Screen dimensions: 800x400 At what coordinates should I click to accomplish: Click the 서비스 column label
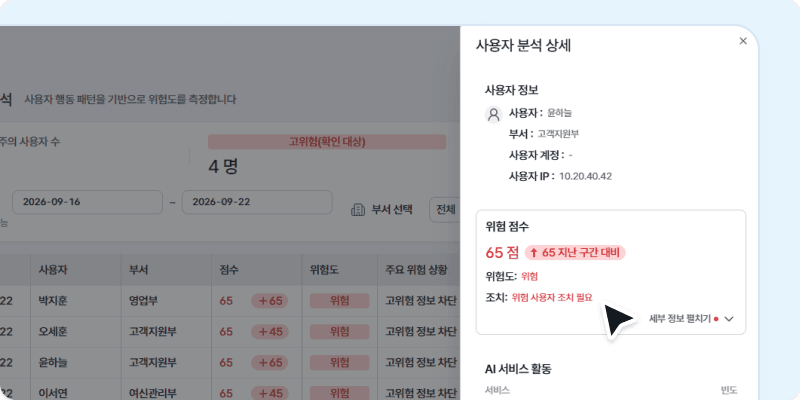497,391
